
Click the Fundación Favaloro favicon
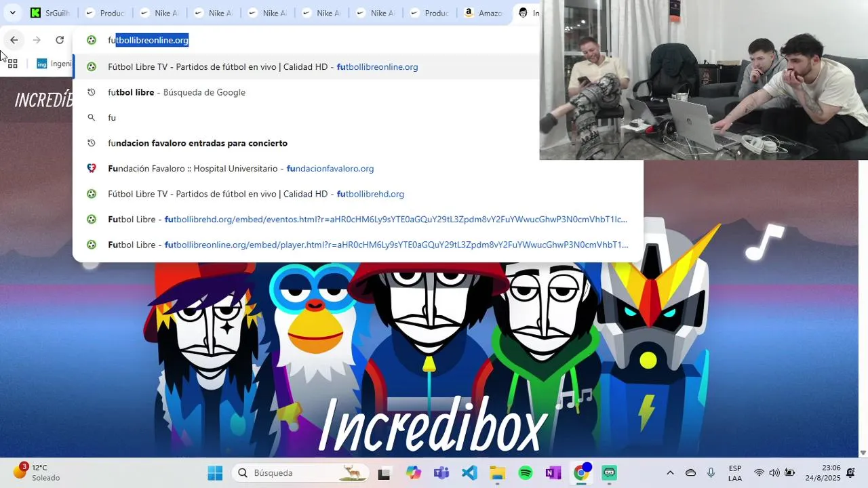92,168
